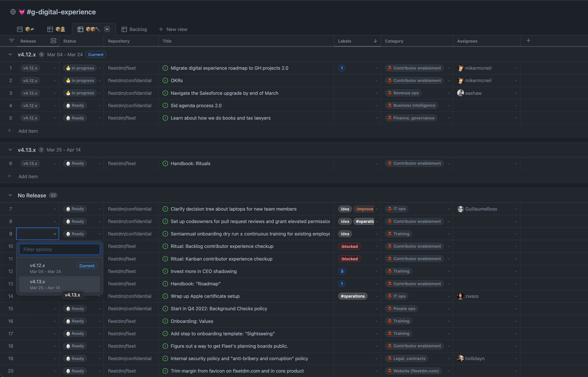Open the filter icon in the Release column header

pos(12,41)
